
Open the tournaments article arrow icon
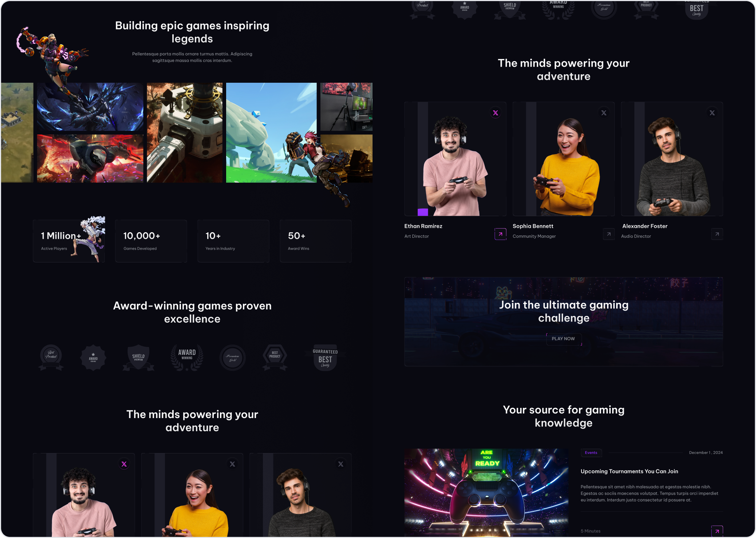tap(717, 531)
